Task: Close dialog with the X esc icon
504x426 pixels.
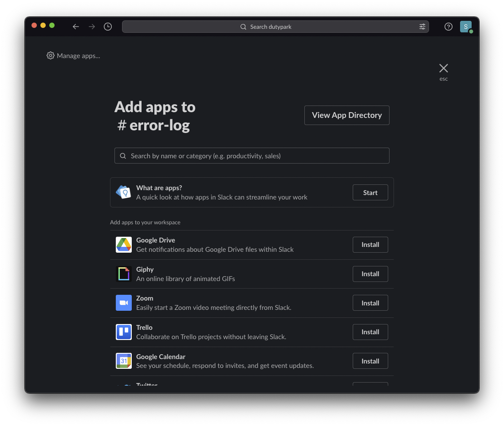Action: [444, 68]
